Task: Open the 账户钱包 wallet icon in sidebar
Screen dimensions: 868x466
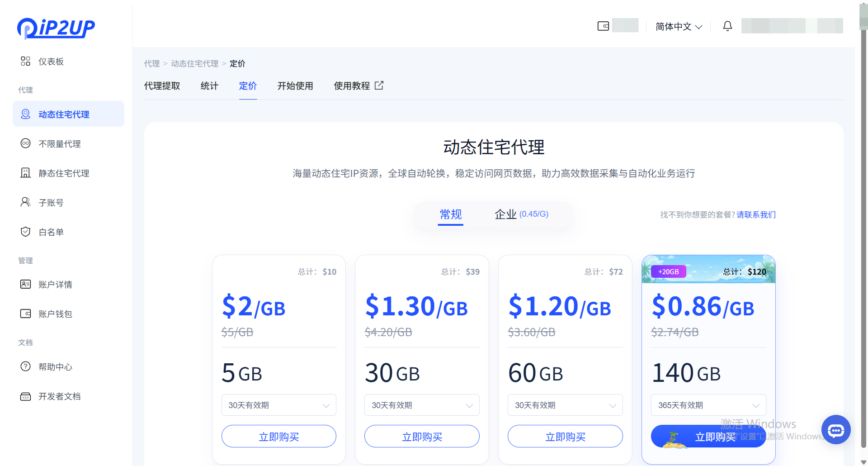Action: pyautogui.click(x=26, y=314)
